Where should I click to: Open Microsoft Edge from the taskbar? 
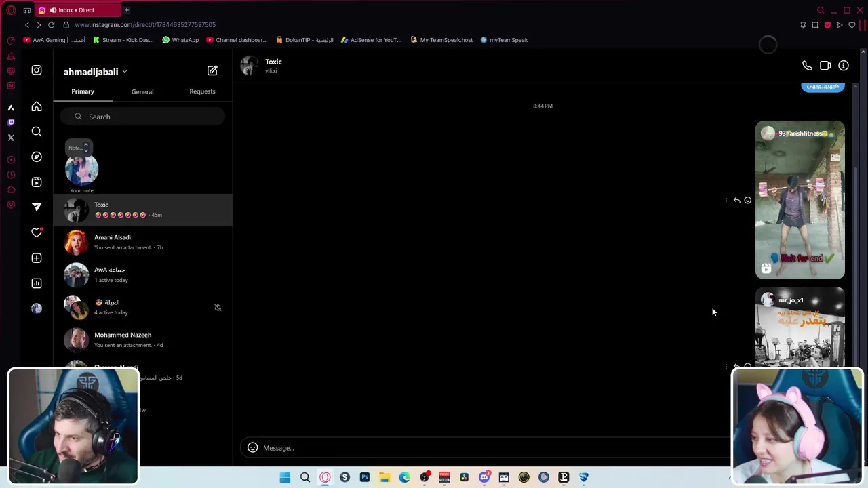(x=404, y=477)
